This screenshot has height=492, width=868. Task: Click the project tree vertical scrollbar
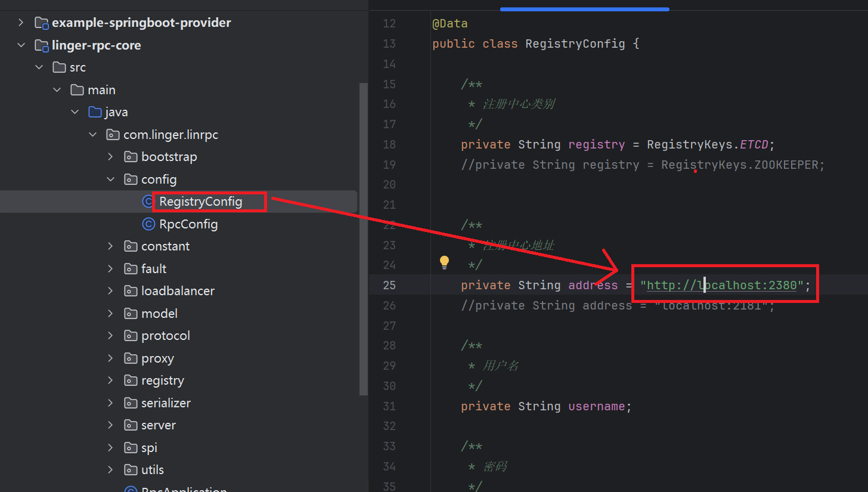coord(364,239)
